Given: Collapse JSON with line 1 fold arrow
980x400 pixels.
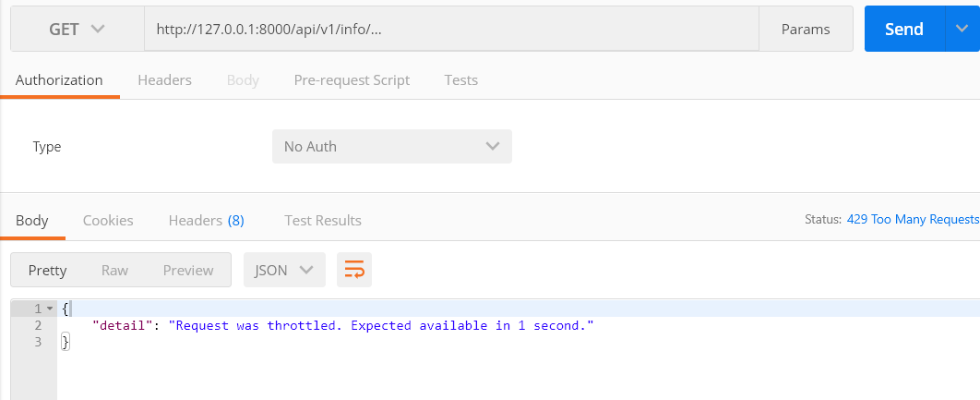Looking at the screenshot, I should click(50, 309).
